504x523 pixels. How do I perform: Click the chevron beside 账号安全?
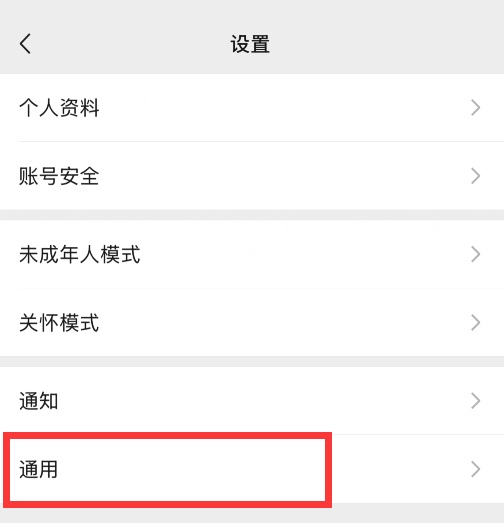[476, 176]
